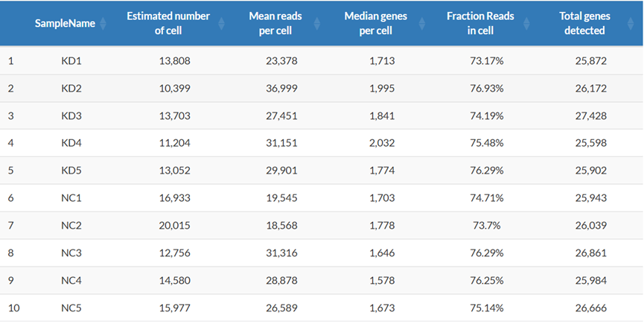Toggle sort arrows for Mean reads per cell
644x324 pixels.
318,24
